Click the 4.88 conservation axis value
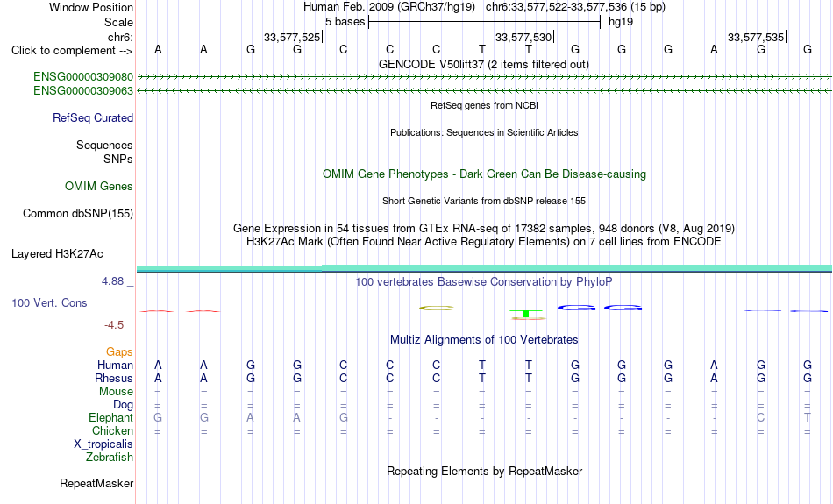Screen dimensions: 833x504 112,281
